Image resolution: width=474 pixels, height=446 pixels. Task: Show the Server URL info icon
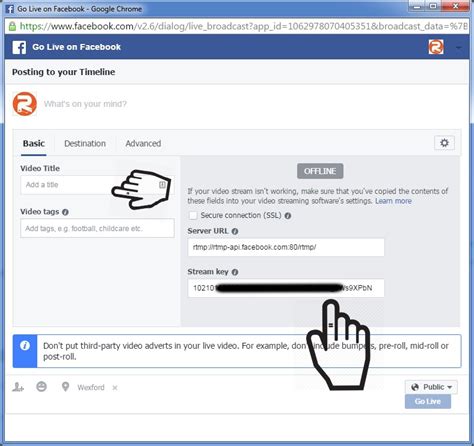235,231
